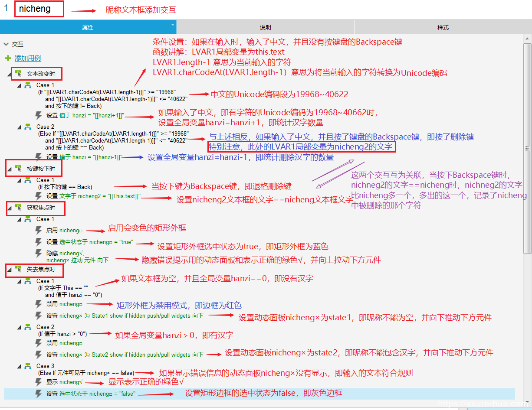Click the lightning icon for hanzi+1 action

coord(39,115)
